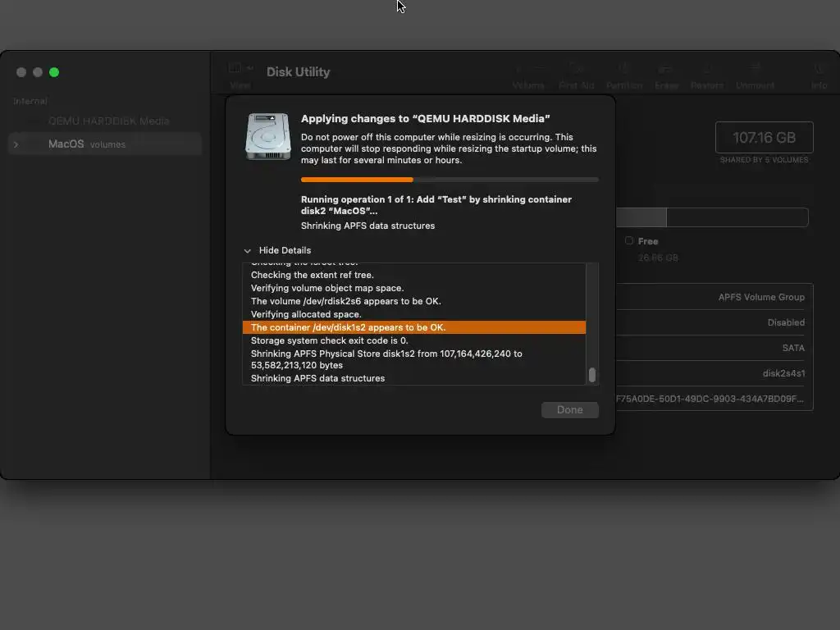The image size is (840, 630).
Task: Open the View sidebar toolbar icon
Action: pos(235,67)
